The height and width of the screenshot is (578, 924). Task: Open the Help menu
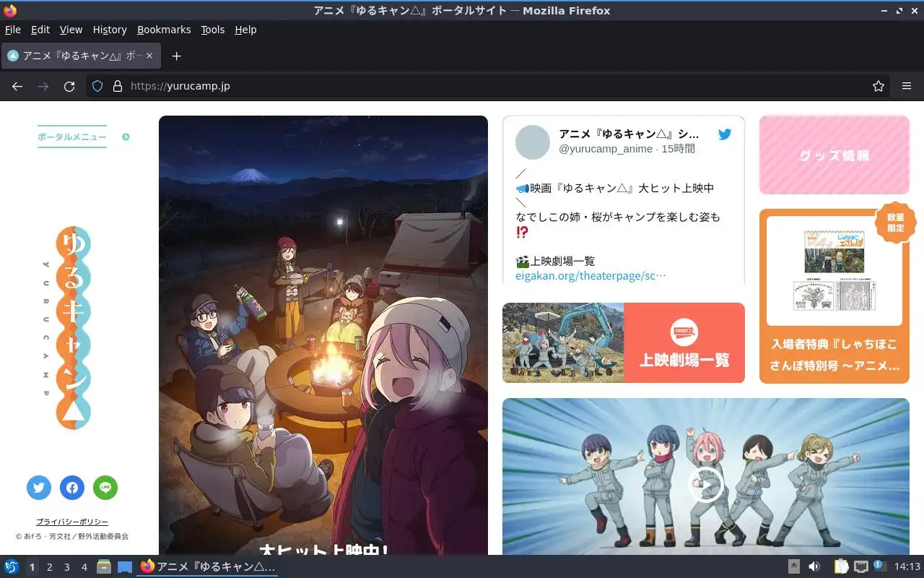click(x=245, y=30)
